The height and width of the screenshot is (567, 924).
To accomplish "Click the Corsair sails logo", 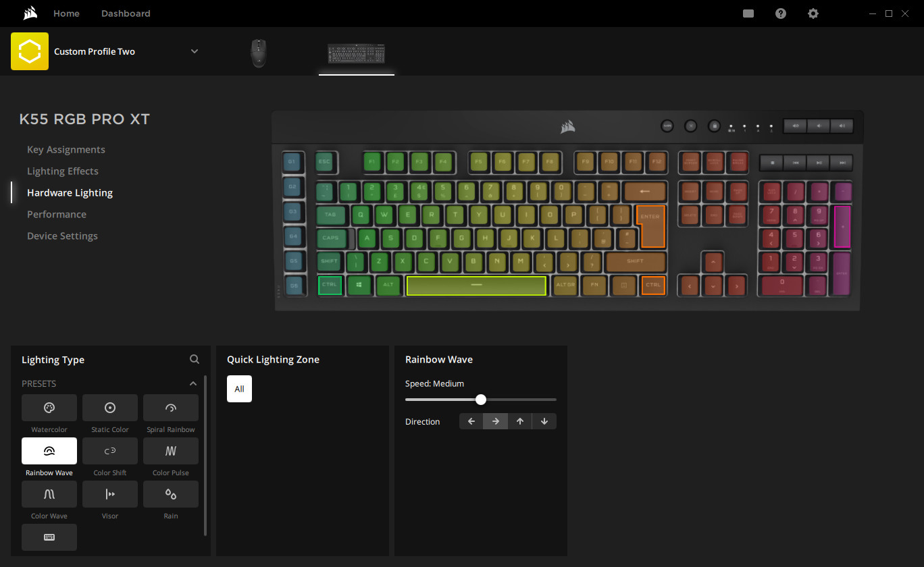I will click(29, 13).
